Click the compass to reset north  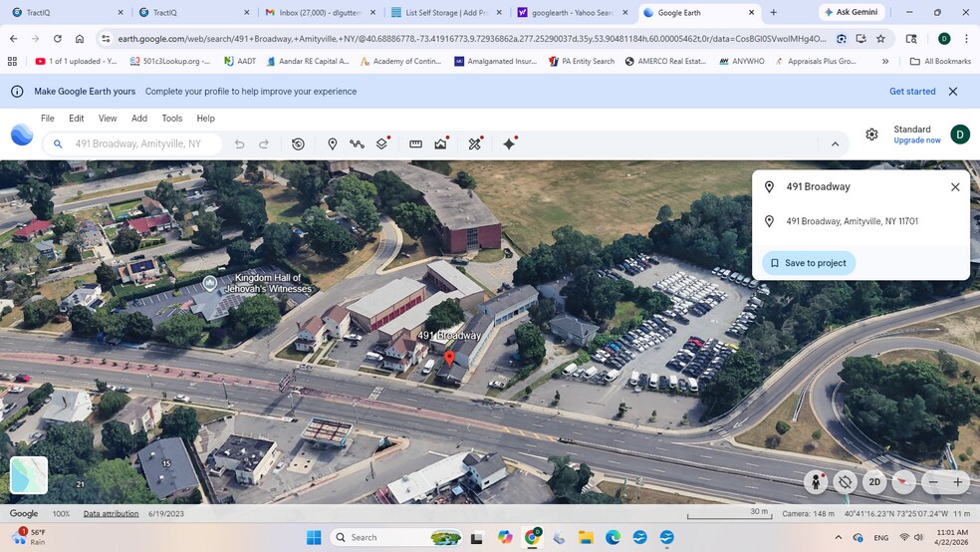point(903,482)
